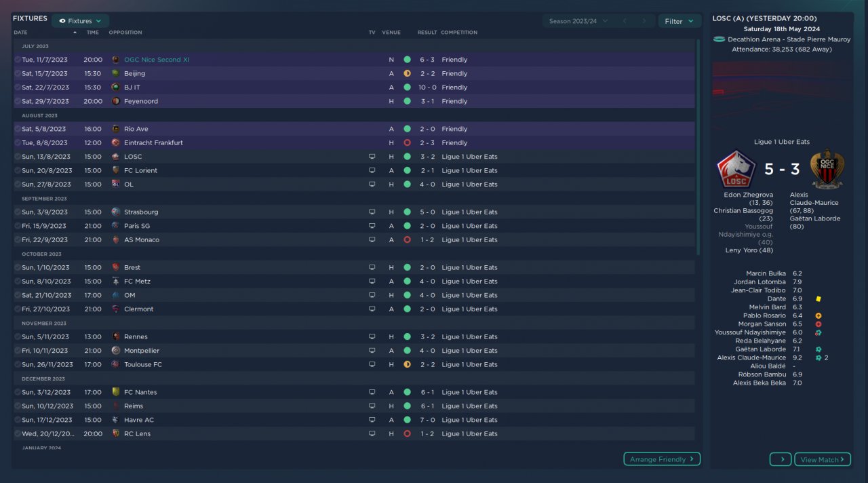The image size is (868, 483).
Task: Click the Paris SG club badge
Action: point(115,226)
